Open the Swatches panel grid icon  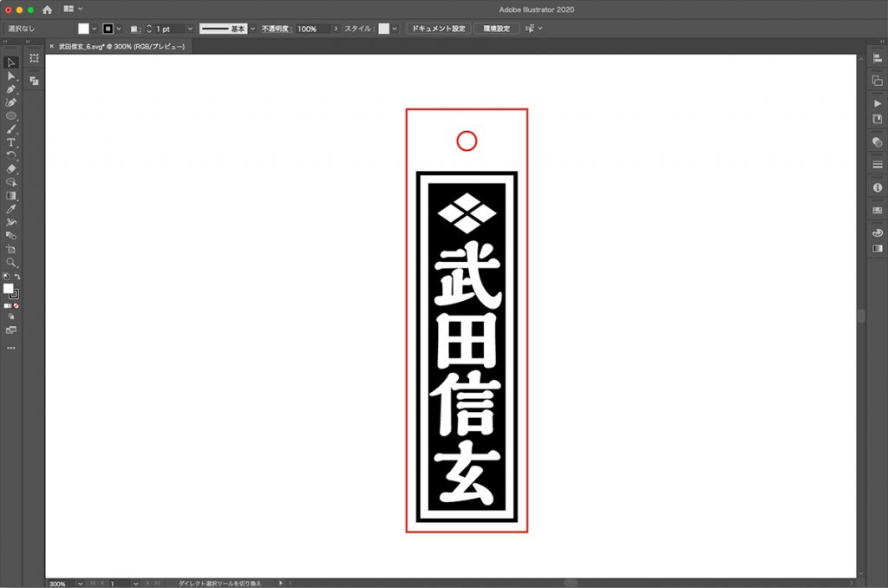point(878,210)
